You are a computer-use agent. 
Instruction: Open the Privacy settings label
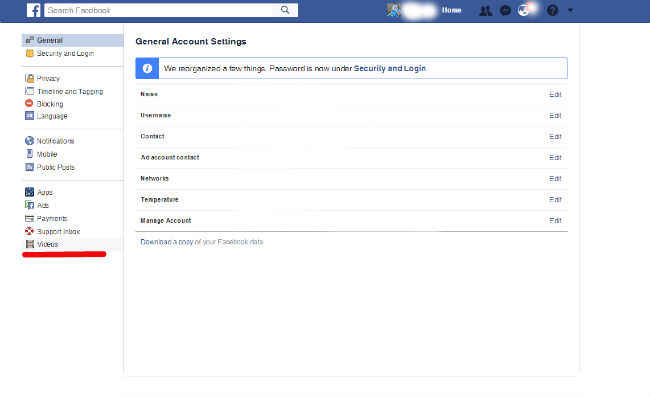click(x=49, y=78)
